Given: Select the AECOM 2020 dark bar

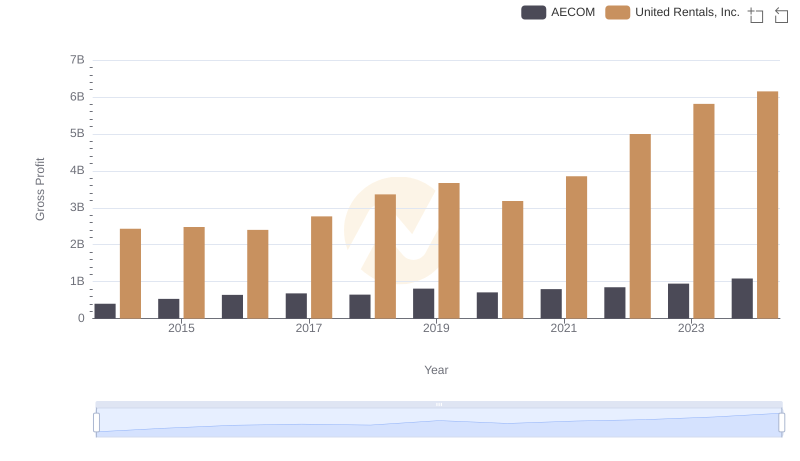Looking at the screenshot, I should tap(487, 305).
